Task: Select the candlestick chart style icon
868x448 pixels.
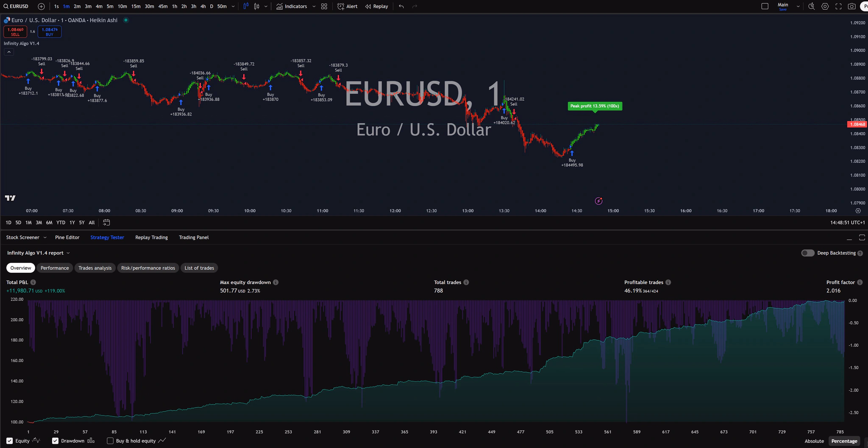Action: tap(256, 6)
